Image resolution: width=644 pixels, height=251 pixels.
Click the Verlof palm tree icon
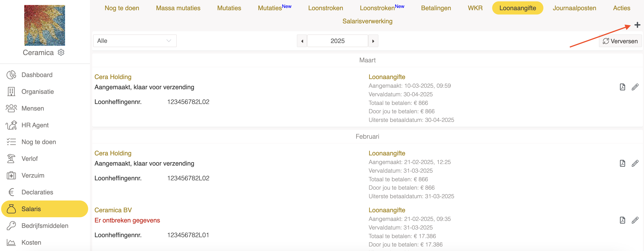11,159
